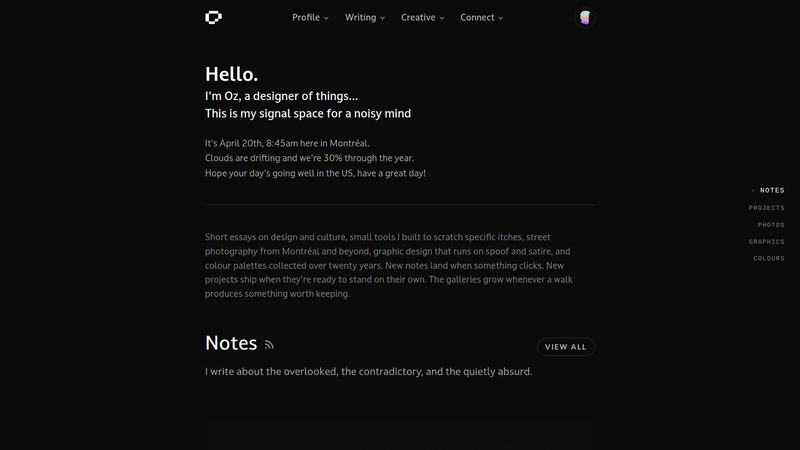Open the Creative menu label
800x450 pixels.
(x=418, y=17)
